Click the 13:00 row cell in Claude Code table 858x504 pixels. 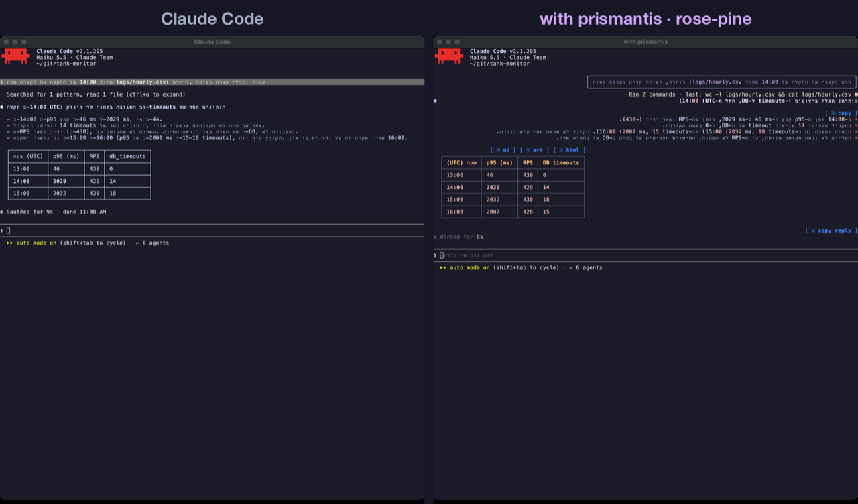point(22,169)
